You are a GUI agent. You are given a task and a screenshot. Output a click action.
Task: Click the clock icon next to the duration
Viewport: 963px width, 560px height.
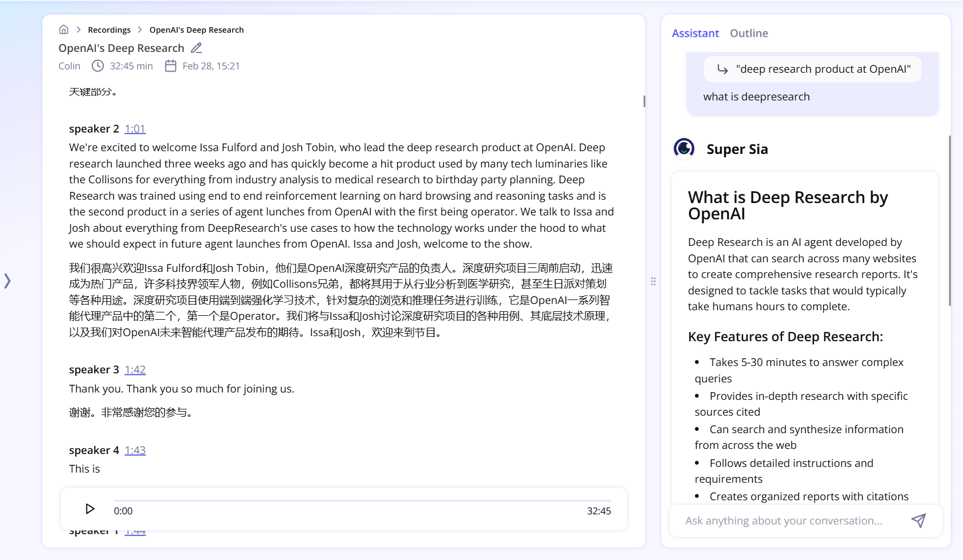[x=97, y=65]
